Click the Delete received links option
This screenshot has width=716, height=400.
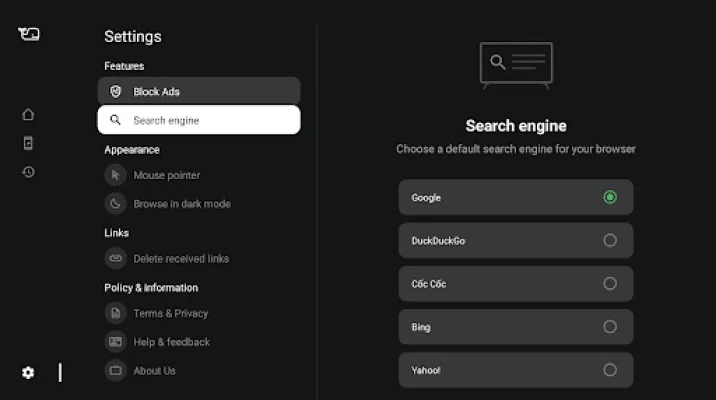181,258
